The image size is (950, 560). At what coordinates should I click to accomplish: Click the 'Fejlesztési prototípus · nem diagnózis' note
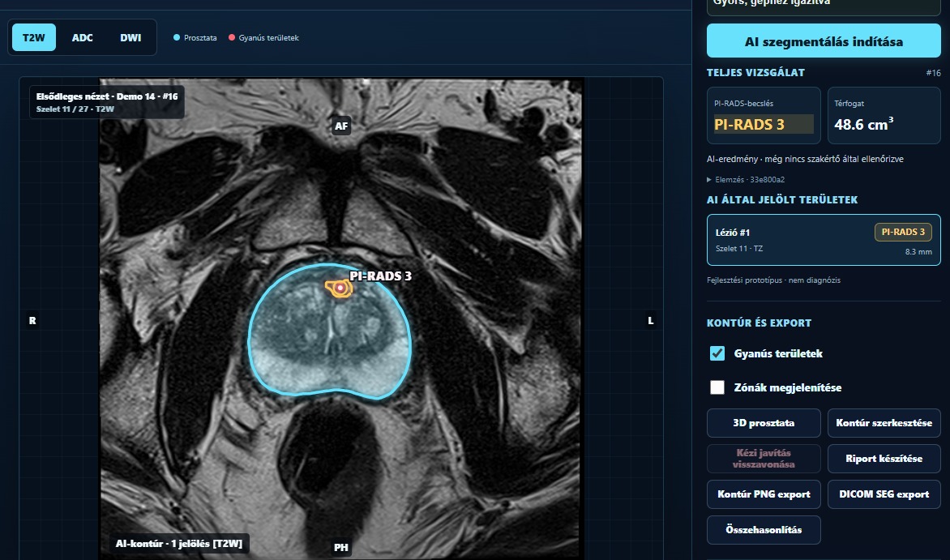pos(773,280)
